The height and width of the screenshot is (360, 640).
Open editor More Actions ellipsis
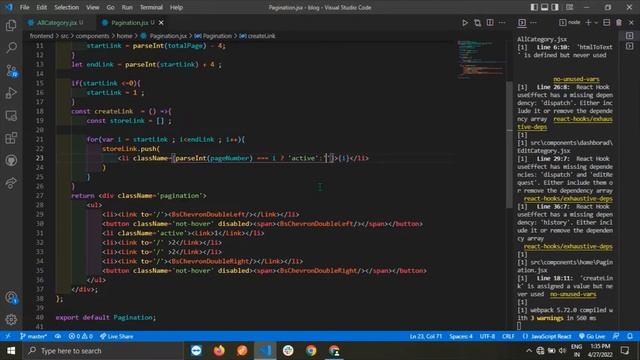tap(502, 23)
